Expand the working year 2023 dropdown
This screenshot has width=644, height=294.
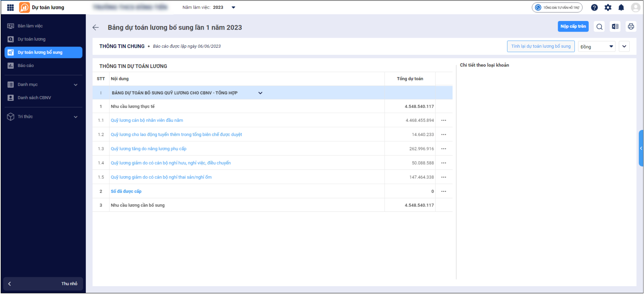pos(233,7)
